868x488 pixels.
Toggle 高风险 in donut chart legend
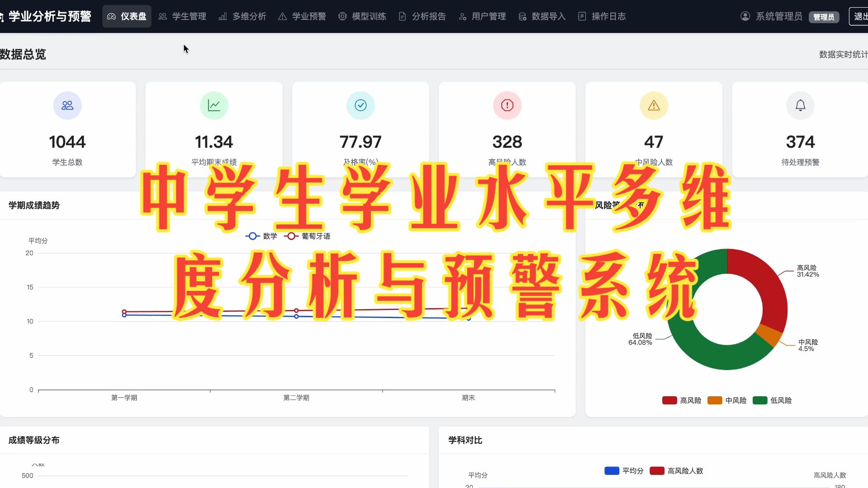(682, 400)
